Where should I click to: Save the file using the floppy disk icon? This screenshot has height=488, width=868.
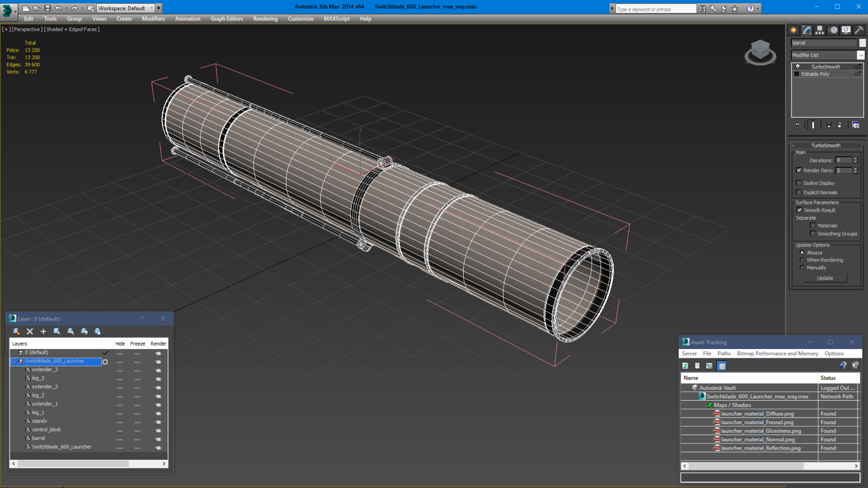[48, 8]
